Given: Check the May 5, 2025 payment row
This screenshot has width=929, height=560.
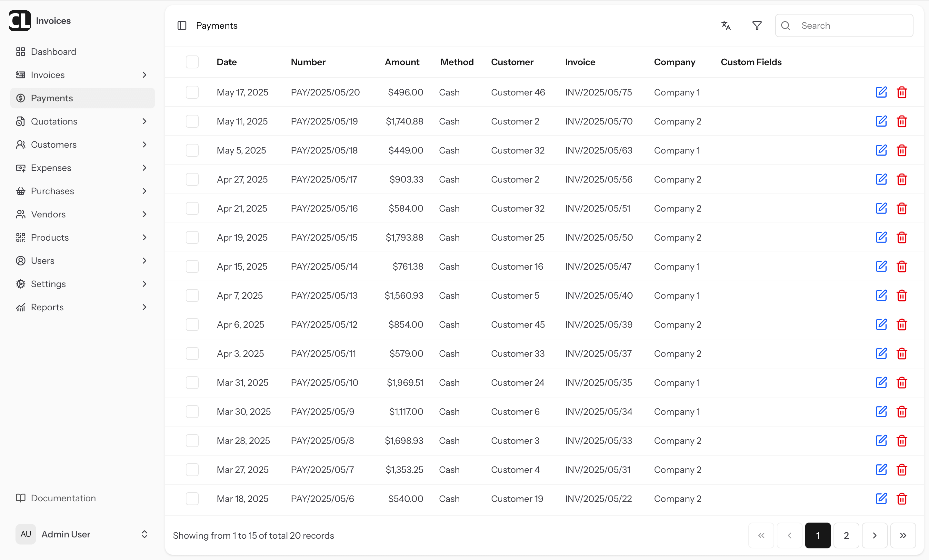Looking at the screenshot, I should pyautogui.click(x=192, y=150).
